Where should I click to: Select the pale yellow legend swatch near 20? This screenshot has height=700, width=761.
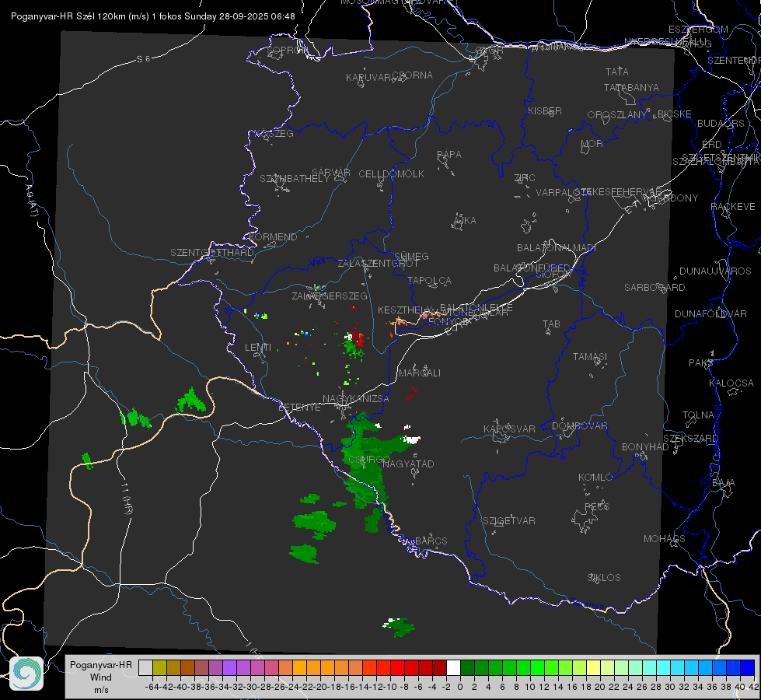click(x=594, y=668)
